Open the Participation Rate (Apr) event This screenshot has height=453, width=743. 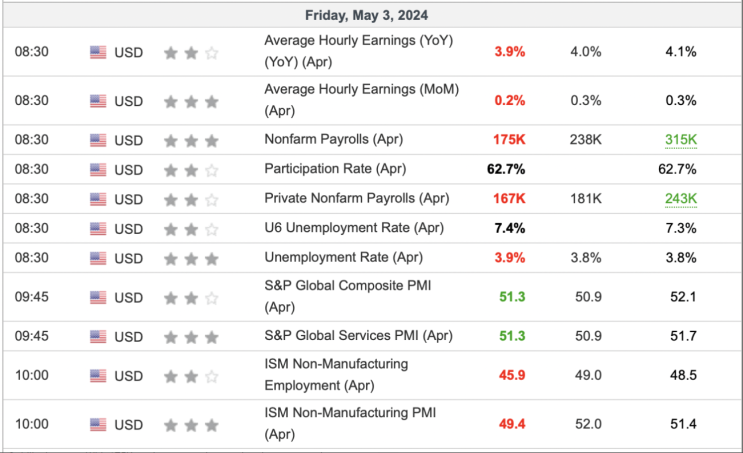[335, 169]
